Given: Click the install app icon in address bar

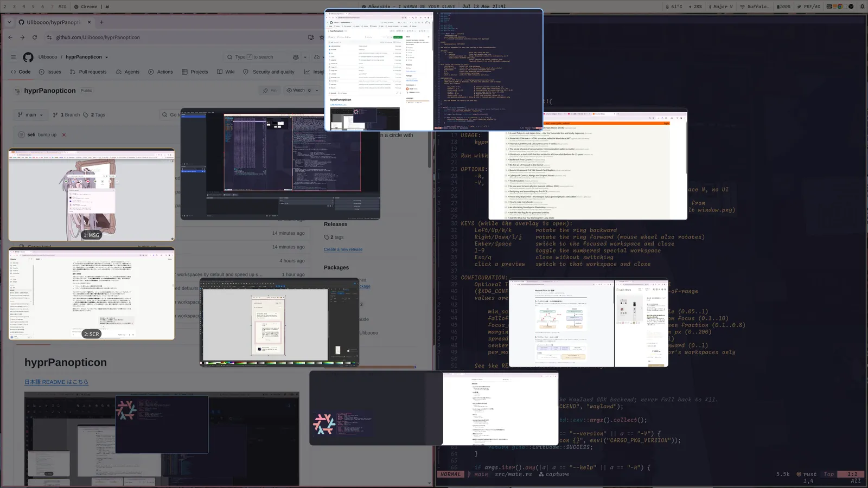Looking at the screenshot, I should pyautogui.click(x=311, y=37).
